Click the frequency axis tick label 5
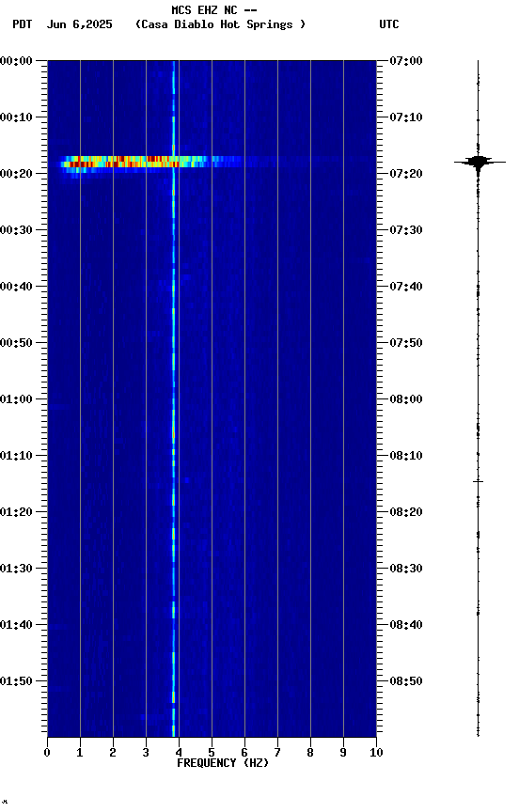Viewport: 519px width, 812px height. [212, 753]
